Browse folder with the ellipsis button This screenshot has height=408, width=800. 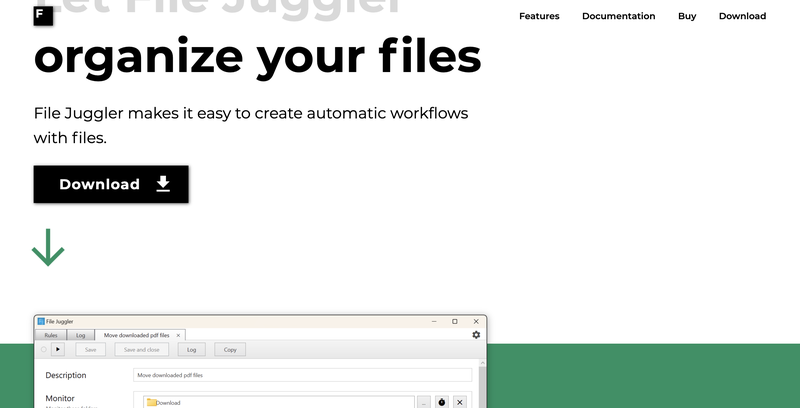pyautogui.click(x=424, y=402)
